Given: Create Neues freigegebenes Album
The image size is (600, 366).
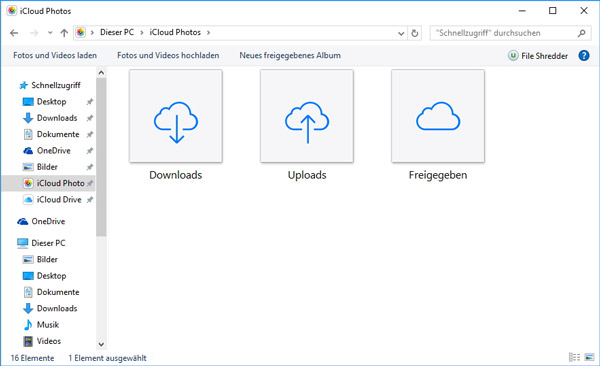Looking at the screenshot, I should tap(290, 56).
